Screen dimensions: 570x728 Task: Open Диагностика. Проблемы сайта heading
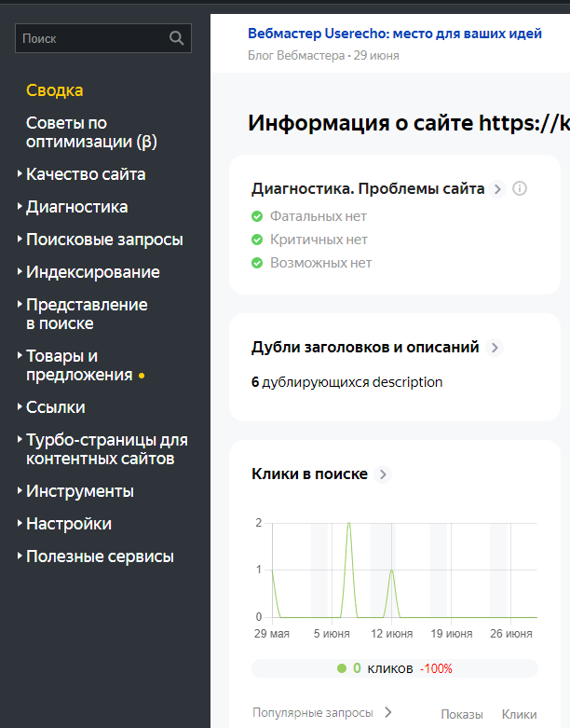click(368, 189)
